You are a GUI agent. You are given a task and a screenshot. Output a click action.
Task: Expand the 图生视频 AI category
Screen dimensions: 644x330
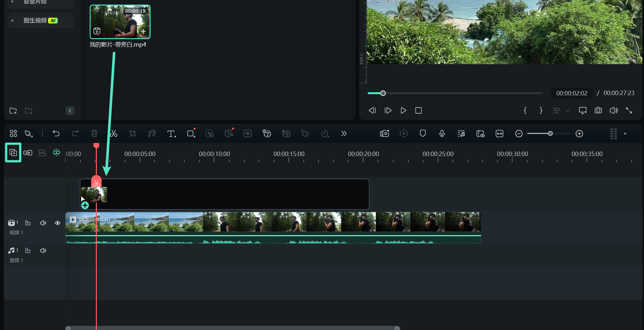tap(12, 20)
